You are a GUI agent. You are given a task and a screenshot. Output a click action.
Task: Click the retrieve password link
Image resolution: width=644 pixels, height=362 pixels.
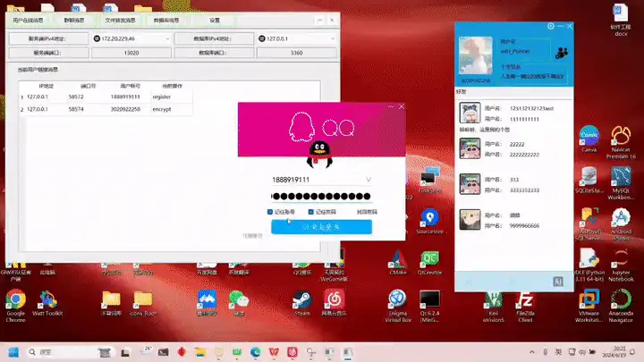367,212
